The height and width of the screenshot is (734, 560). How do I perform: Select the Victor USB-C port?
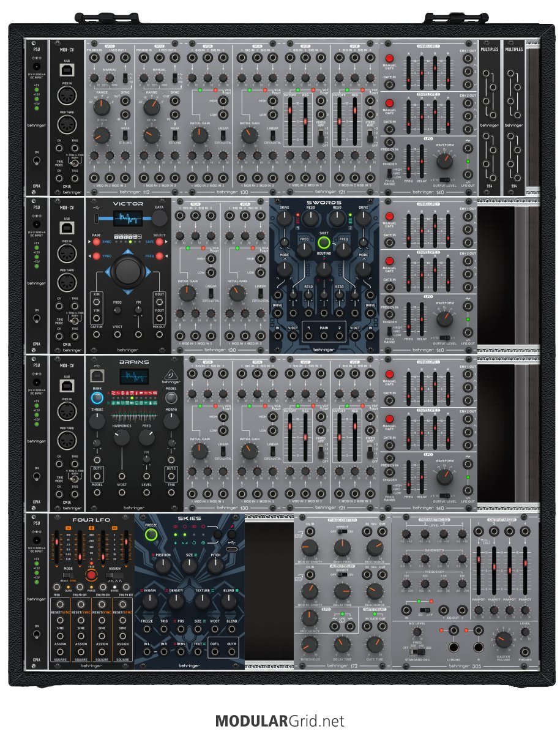tap(96, 219)
